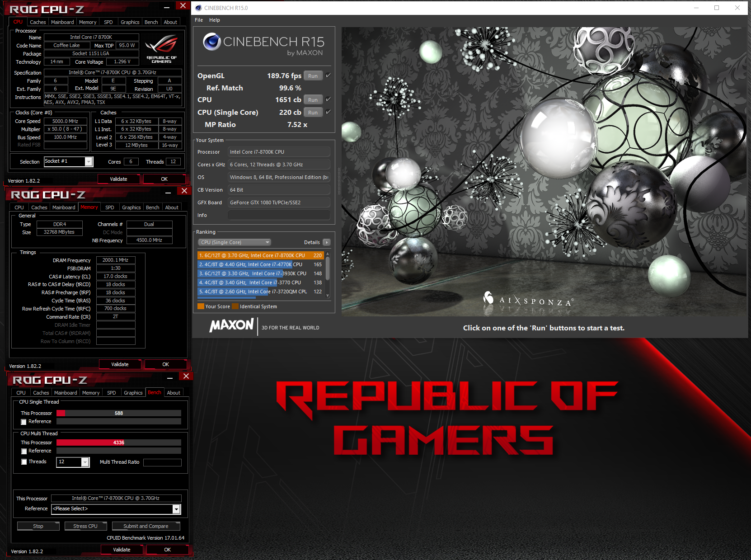Select the i7-3930K ranking row scoring 148
Image resolution: width=751 pixels, height=560 pixels.
(261, 273)
